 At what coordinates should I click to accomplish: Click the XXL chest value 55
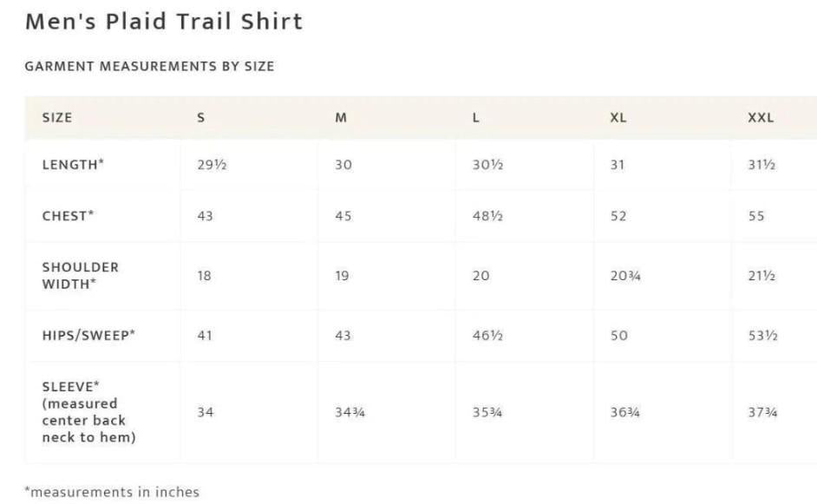coord(756,216)
